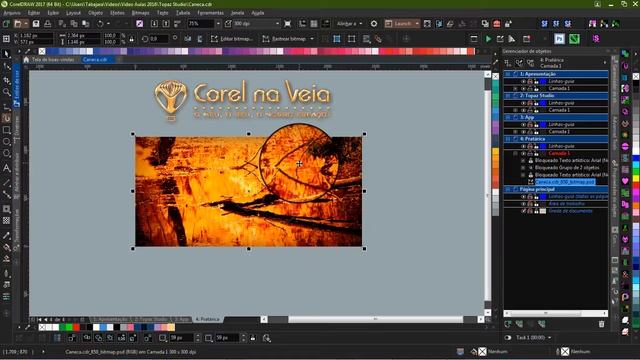Screen dimensions: 640x360
Task: Click the horizontal scrollbar below the canvas
Action: click(x=376, y=319)
